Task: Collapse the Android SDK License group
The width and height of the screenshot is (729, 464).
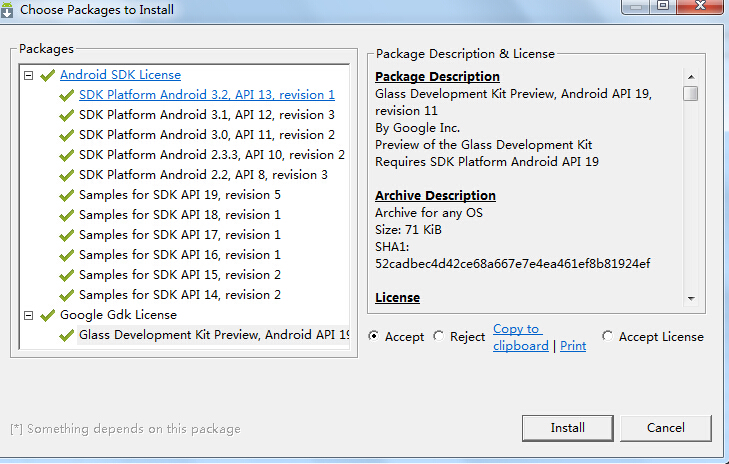Action: (29, 75)
